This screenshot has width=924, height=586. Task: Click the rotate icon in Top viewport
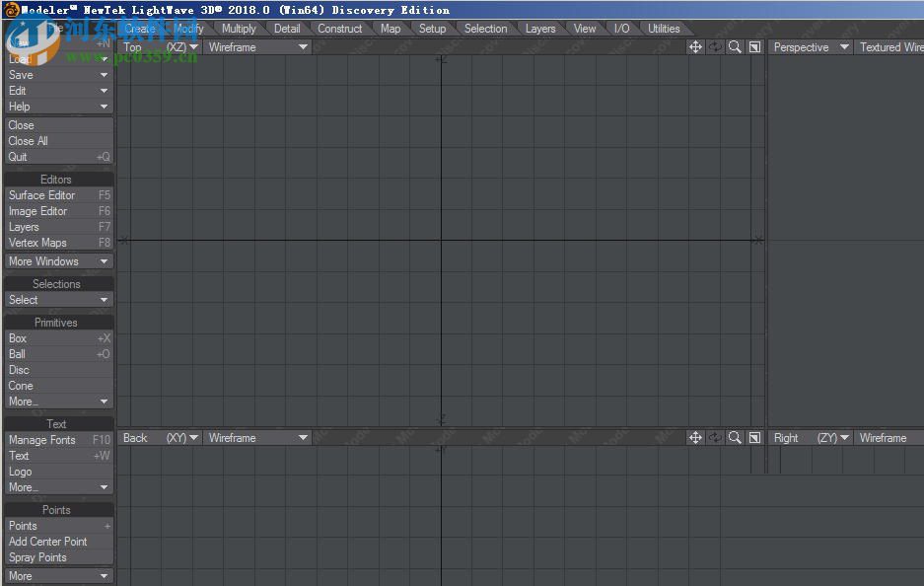(x=715, y=47)
